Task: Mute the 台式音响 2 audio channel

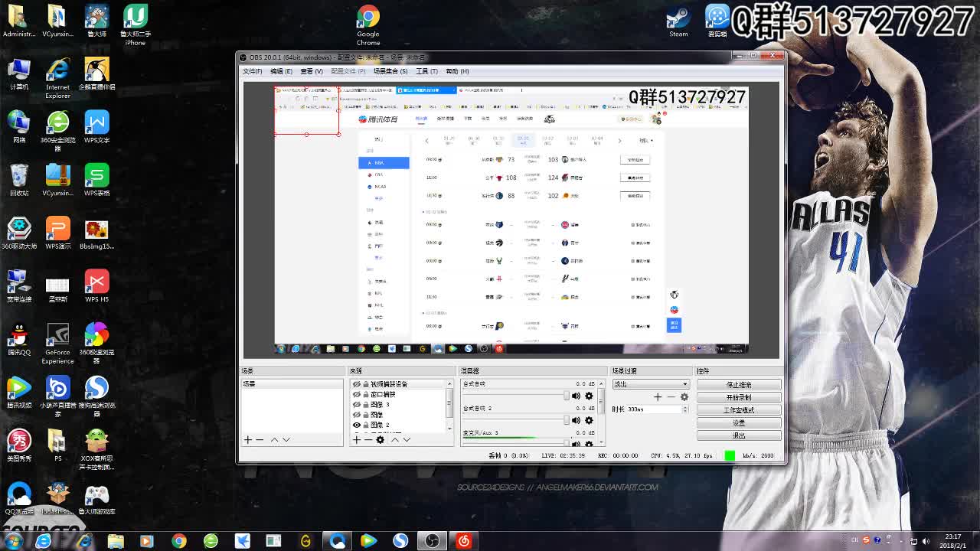Action: click(576, 420)
